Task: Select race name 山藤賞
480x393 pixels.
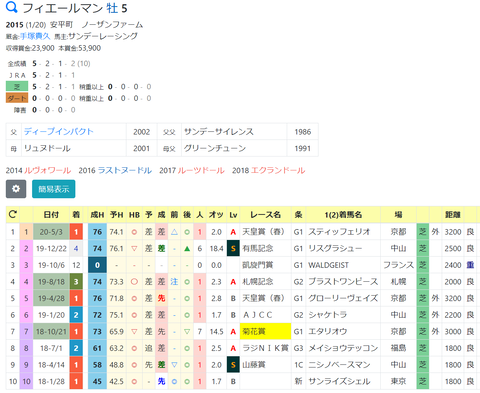Action: (x=254, y=365)
